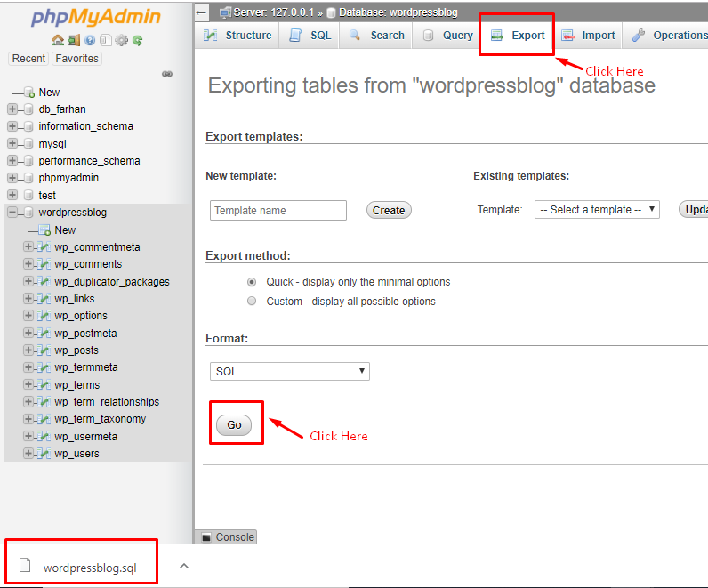Click Server: 127.0.0.1 breadcrumb link
The height and width of the screenshot is (588, 708).
click(273, 12)
